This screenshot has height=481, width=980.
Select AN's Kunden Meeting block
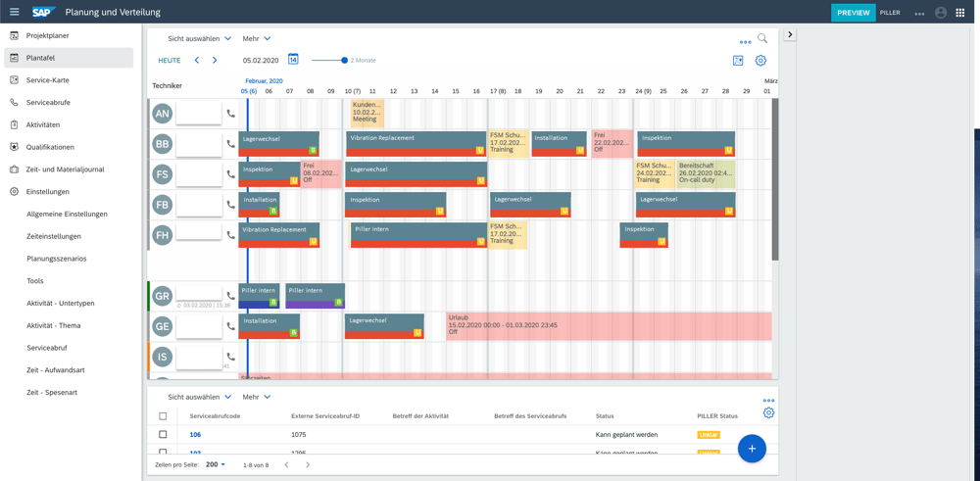click(367, 114)
